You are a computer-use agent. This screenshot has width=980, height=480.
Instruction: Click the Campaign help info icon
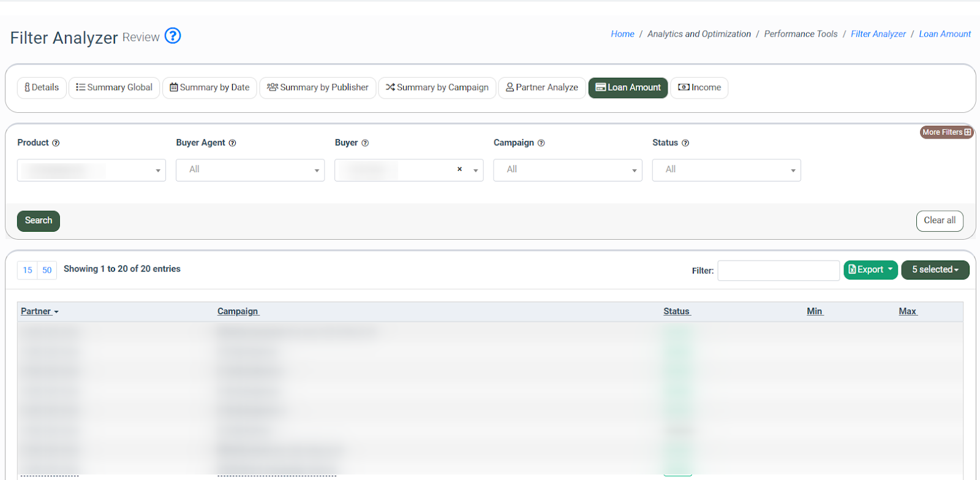[x=541, y=143]
